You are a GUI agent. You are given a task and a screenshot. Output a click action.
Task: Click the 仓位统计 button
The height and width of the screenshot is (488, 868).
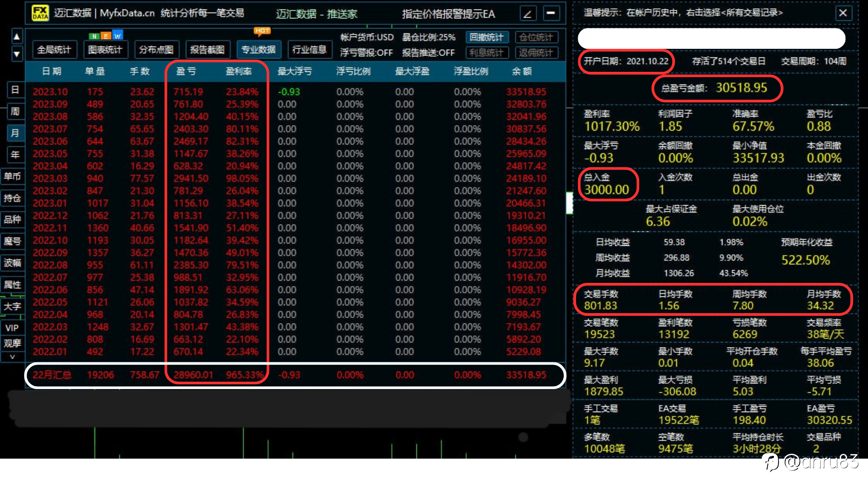(x=536, y=37)
